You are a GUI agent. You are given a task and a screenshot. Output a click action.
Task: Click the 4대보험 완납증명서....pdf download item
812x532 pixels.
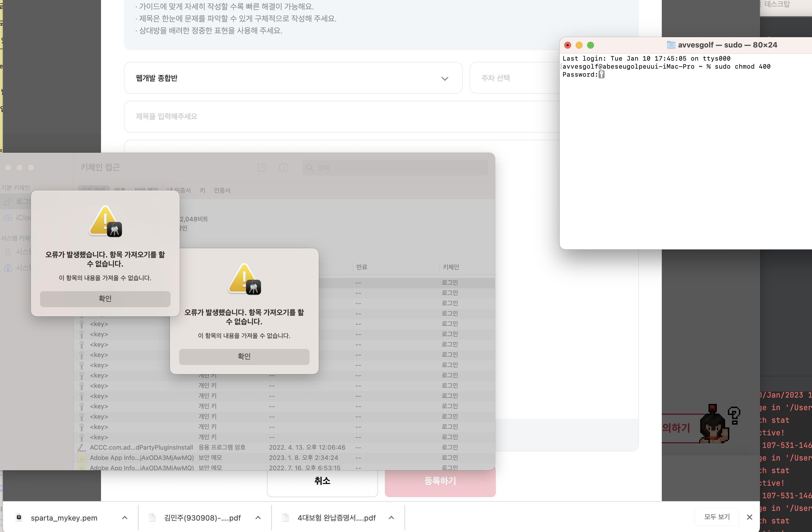pos(336,518)
